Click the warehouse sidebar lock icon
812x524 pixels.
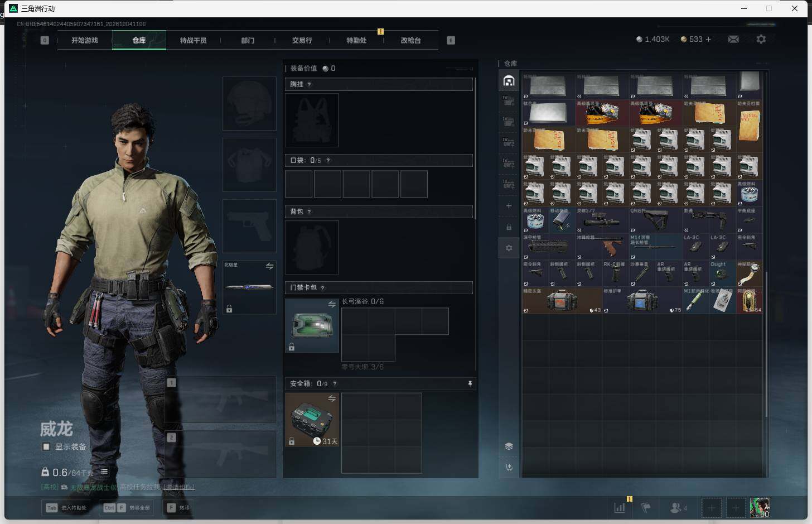[509, 227]
